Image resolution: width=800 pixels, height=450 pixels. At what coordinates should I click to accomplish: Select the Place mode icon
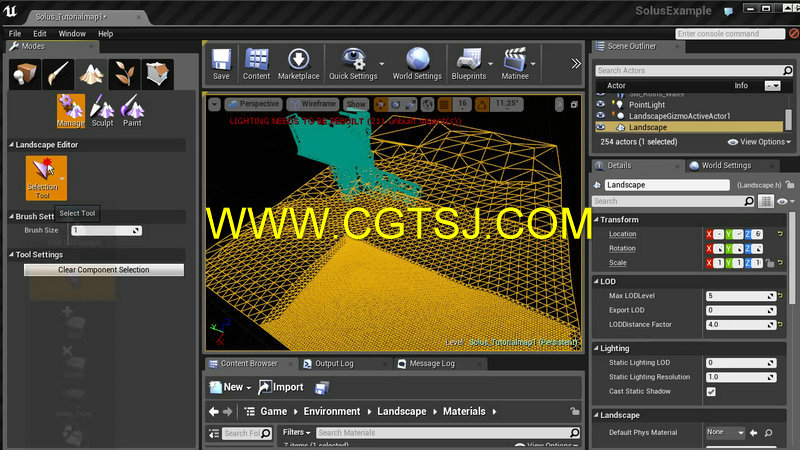click(x=24, y=74)
